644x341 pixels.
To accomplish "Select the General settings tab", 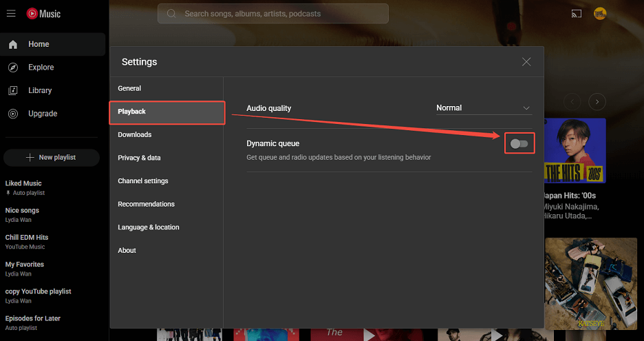I will coord(167,88).
